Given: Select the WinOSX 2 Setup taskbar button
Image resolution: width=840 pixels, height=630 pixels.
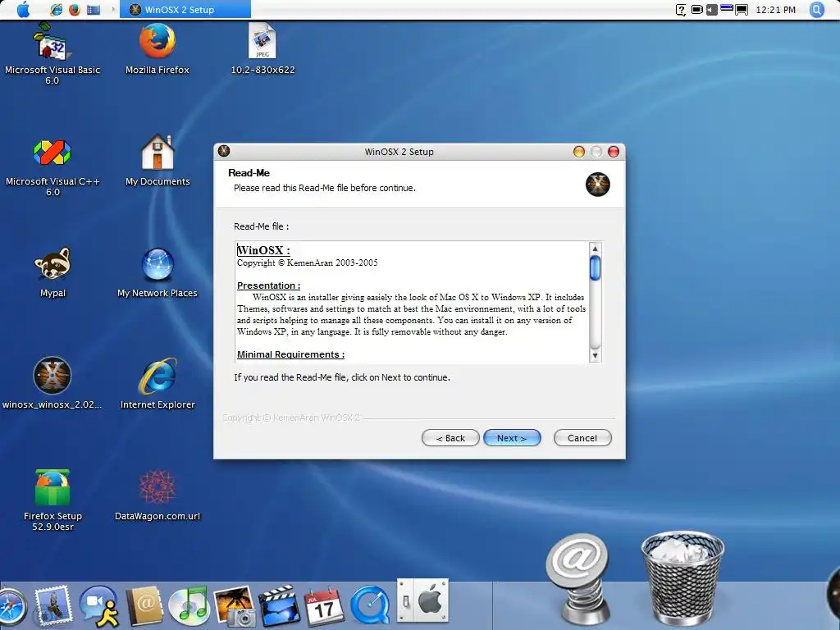Looking at the screenshot, I should [185, 10].
